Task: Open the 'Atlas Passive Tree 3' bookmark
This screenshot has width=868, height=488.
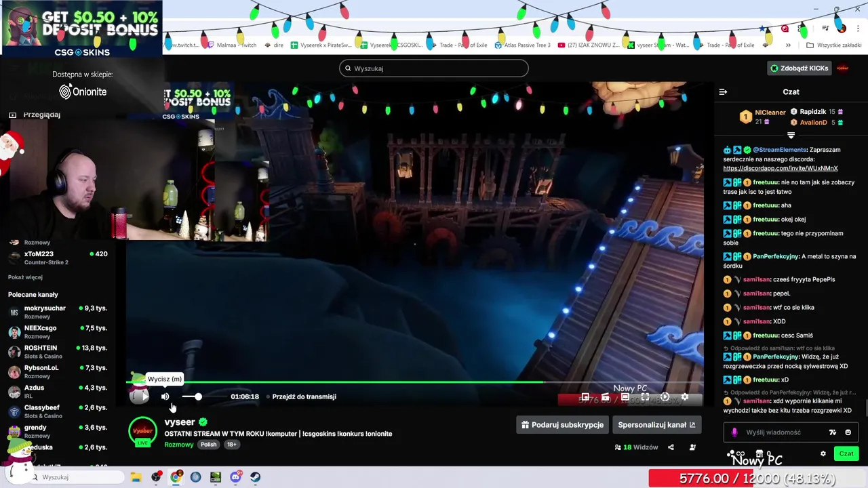Action: (522, 45)
